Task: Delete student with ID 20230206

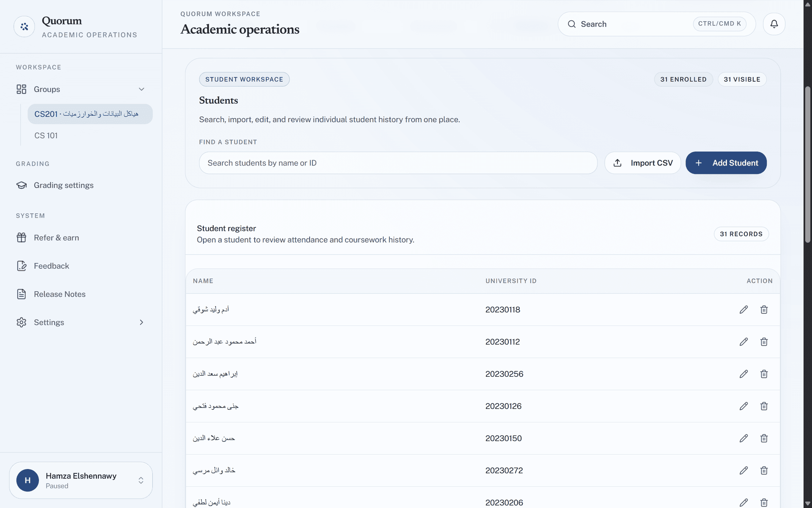Action: (764, 502)
